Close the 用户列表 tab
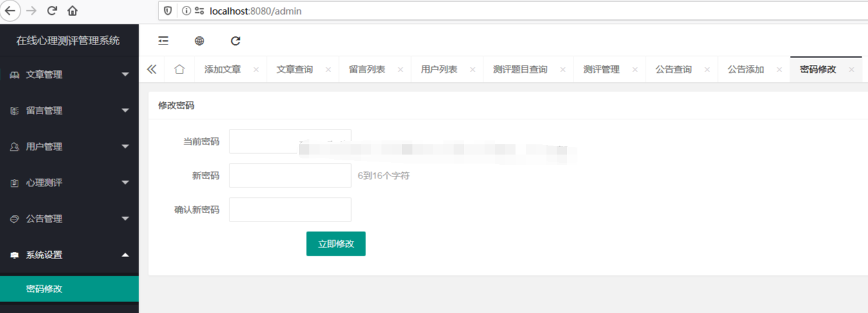 472,70
